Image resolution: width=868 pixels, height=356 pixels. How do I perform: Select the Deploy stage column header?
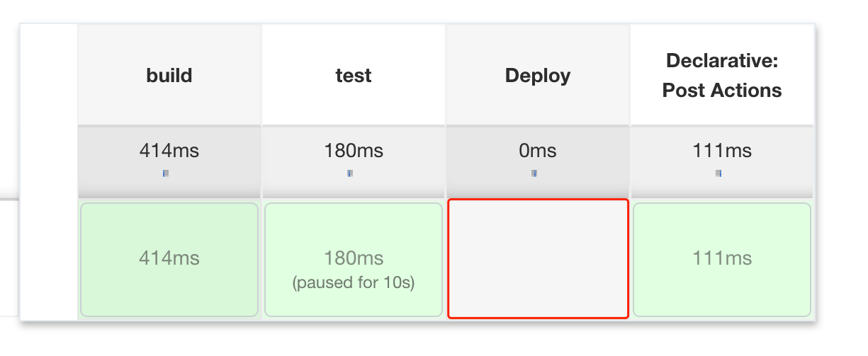point(538,76)
